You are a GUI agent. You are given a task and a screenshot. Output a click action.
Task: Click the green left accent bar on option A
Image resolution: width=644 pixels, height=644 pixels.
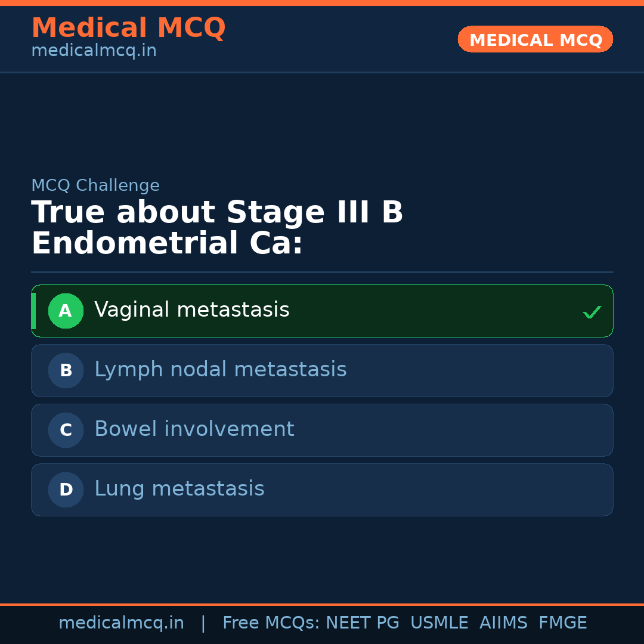(33, 311)
